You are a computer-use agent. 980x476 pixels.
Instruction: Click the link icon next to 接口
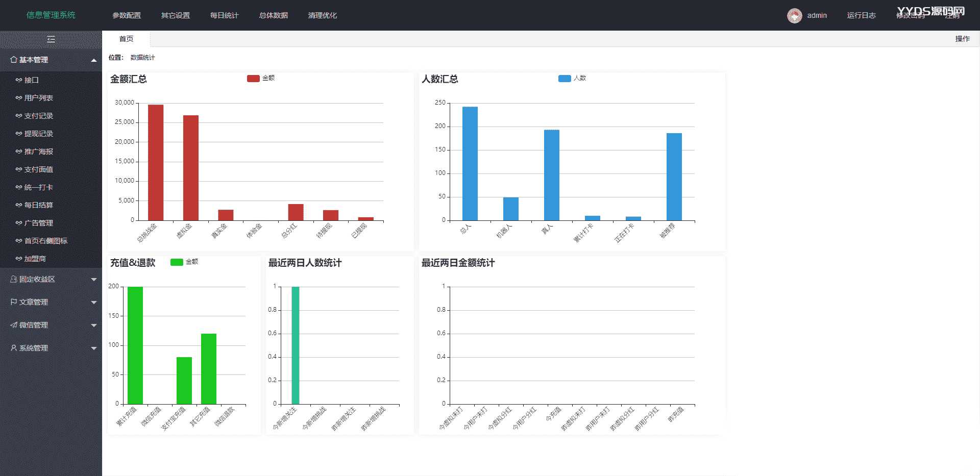click(x=19, y=80)
